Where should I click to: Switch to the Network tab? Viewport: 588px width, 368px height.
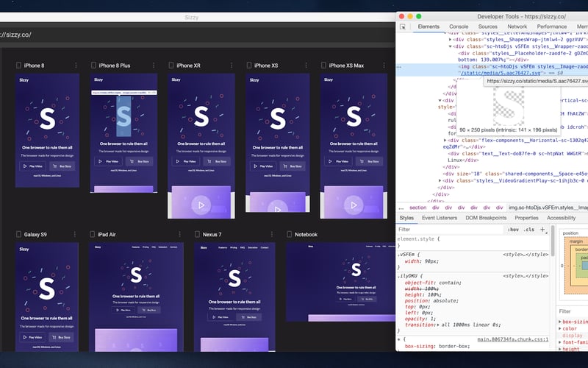pyautogui.click(x=517, y=26)
